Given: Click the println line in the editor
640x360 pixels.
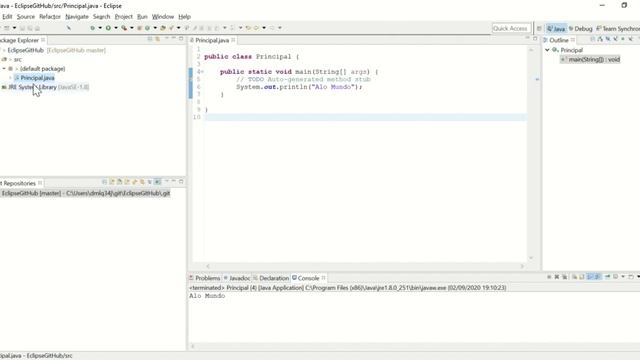Looking at the screenshot, I should (x=299, y=87).
